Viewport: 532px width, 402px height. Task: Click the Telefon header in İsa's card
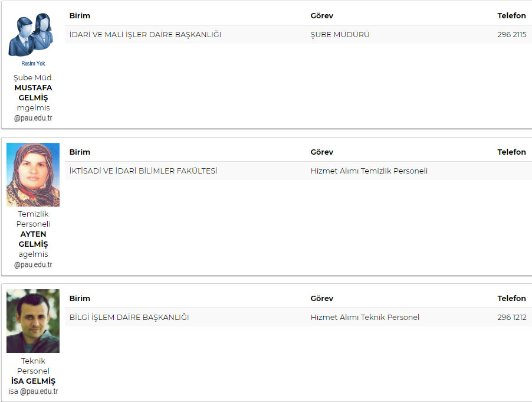tap(511, 298)
